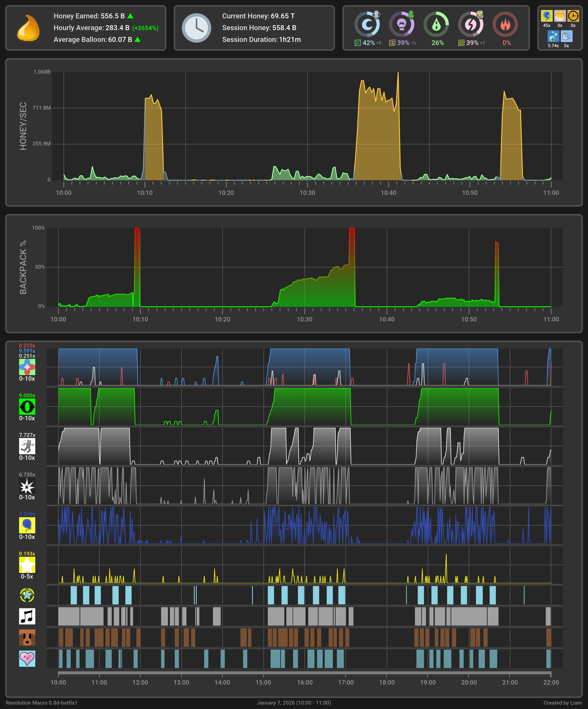Click the green water droplet ring icon

[436, 24]
